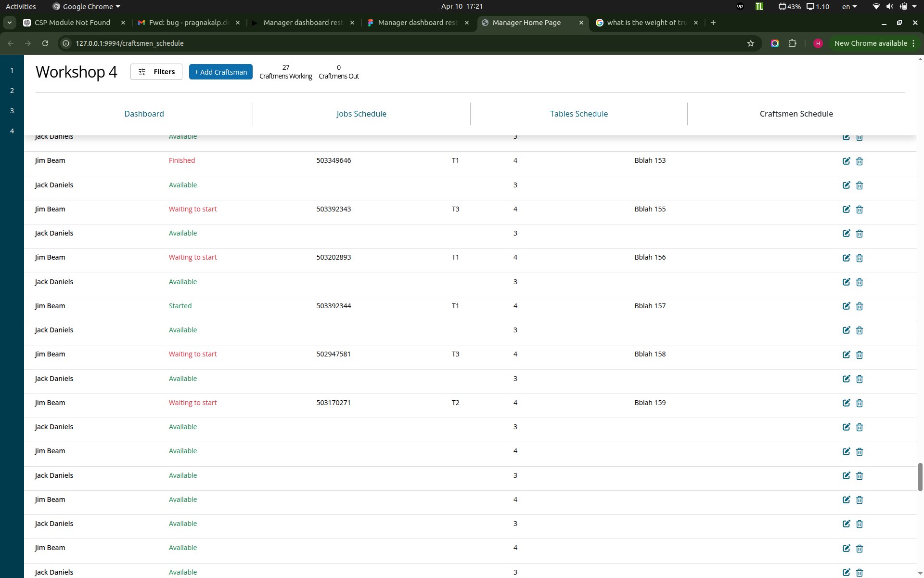Click edit icon for Bblah 157 row

[x=846, y=306]
